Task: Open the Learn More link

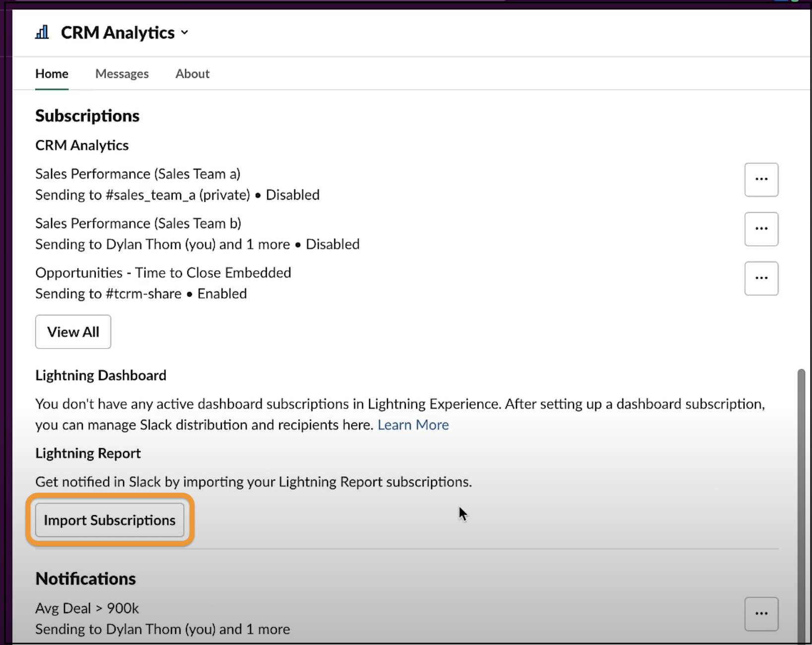Action: (x=413, y=424)
